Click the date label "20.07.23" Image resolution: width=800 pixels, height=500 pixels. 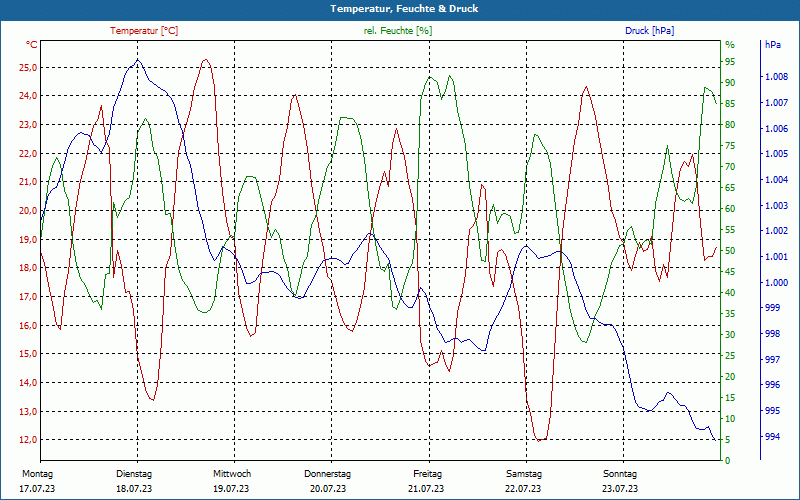click(x=328, y=489)
